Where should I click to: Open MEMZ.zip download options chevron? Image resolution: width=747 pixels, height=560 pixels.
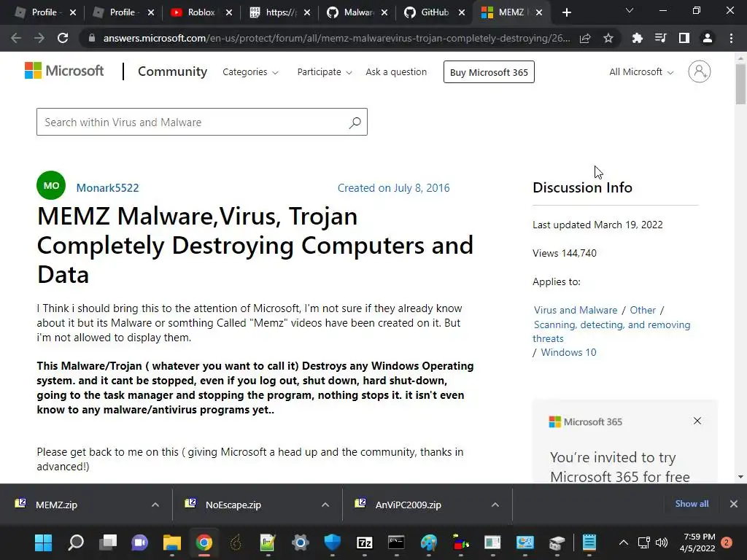(155, 505)
